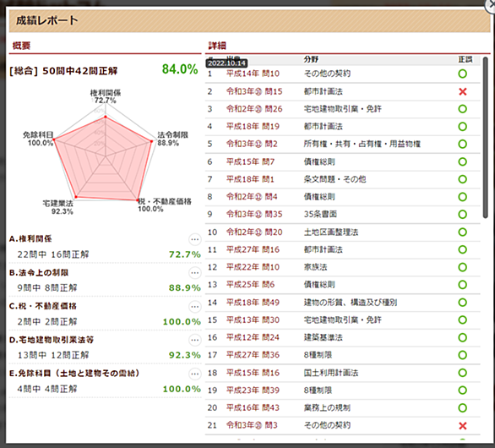Open details for D.宅地建物取引業法等 ellipsis button
The height and width of the screenshot is (448, 495).
[195, 341]
